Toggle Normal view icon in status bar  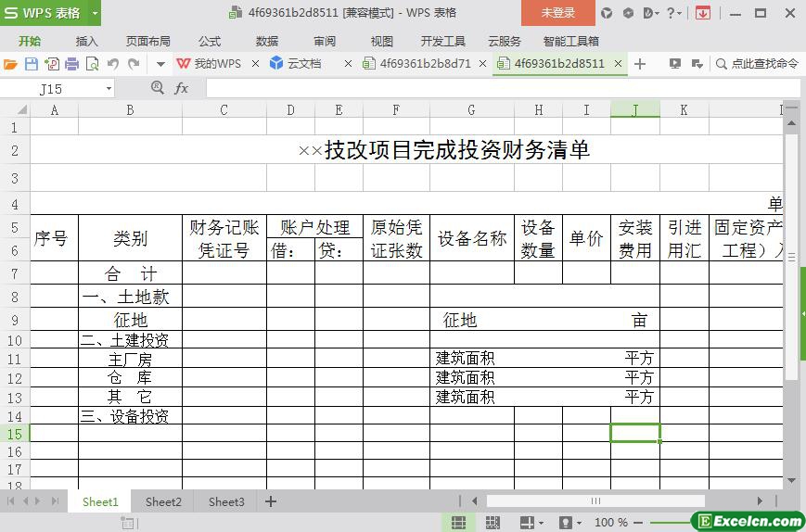458,523
